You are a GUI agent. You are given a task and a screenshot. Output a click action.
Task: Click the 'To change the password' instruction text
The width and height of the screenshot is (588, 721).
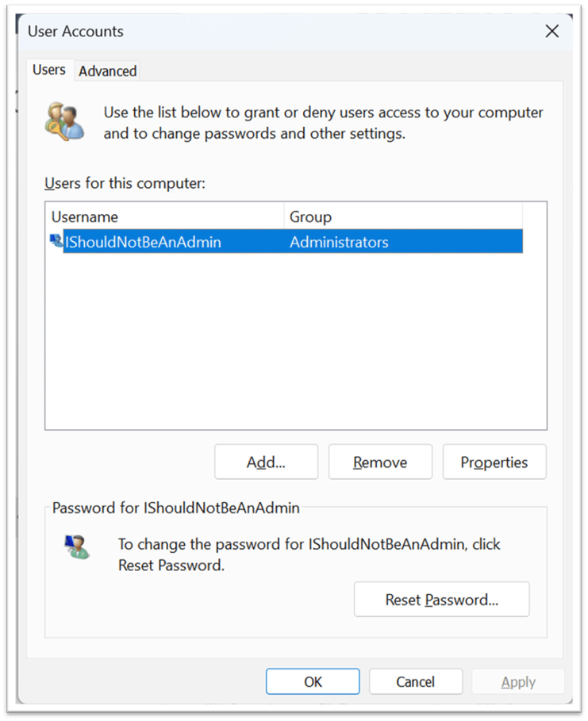point(309,554)
